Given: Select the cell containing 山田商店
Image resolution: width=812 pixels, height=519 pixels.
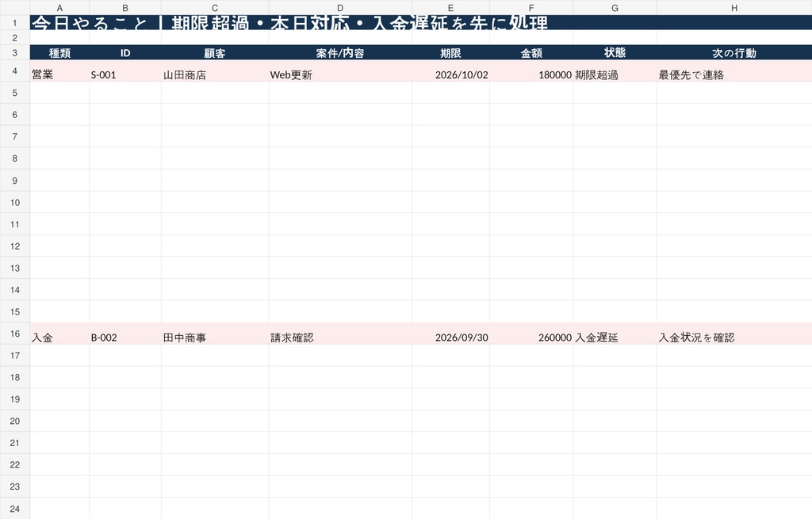Looking at the screenshot, I should coord(215,71).
